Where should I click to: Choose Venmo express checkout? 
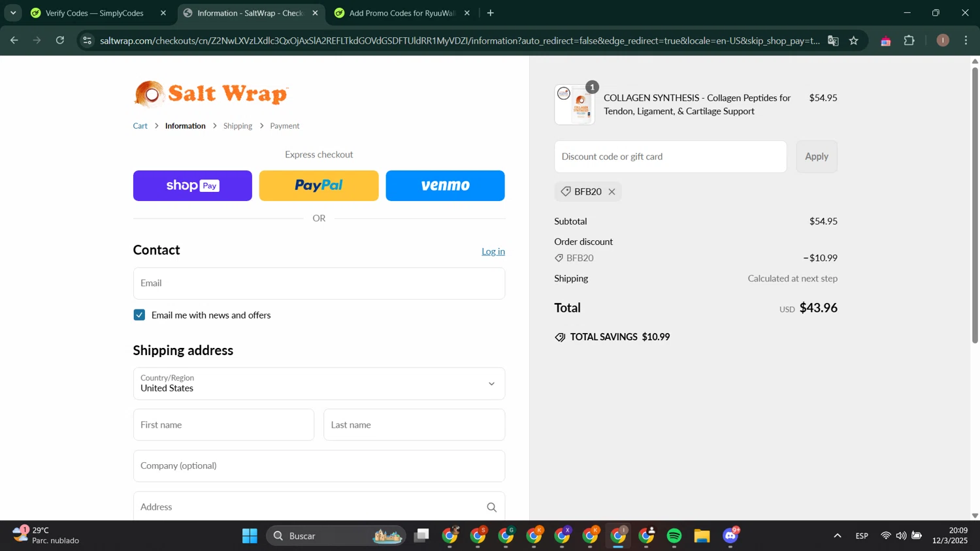click(x=445, y=185)
